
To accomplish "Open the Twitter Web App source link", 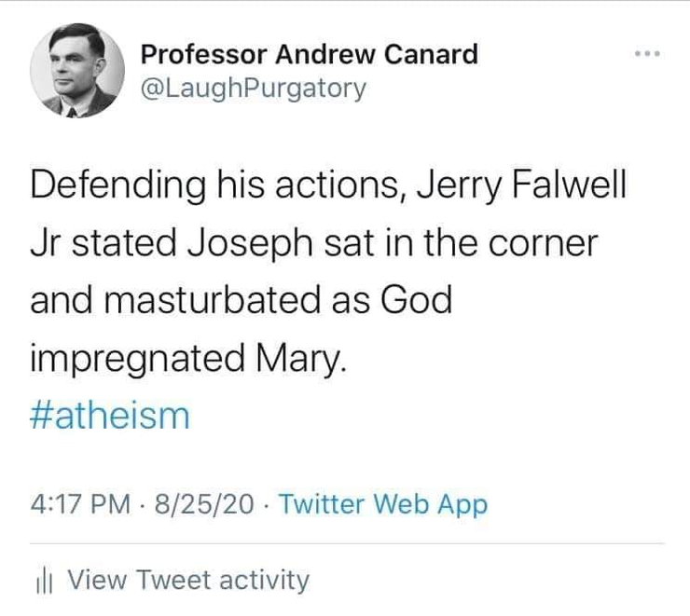I will [383, 505].
